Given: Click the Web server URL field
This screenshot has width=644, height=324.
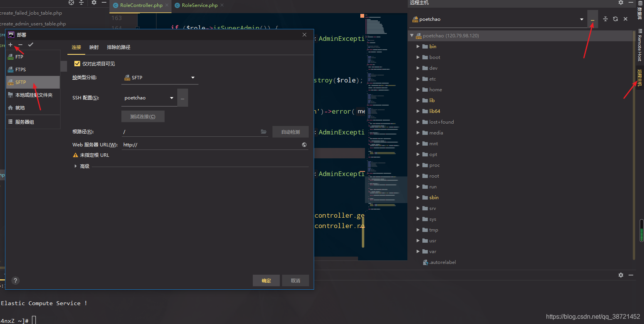Looking at the screenshot, I should 211,145.
